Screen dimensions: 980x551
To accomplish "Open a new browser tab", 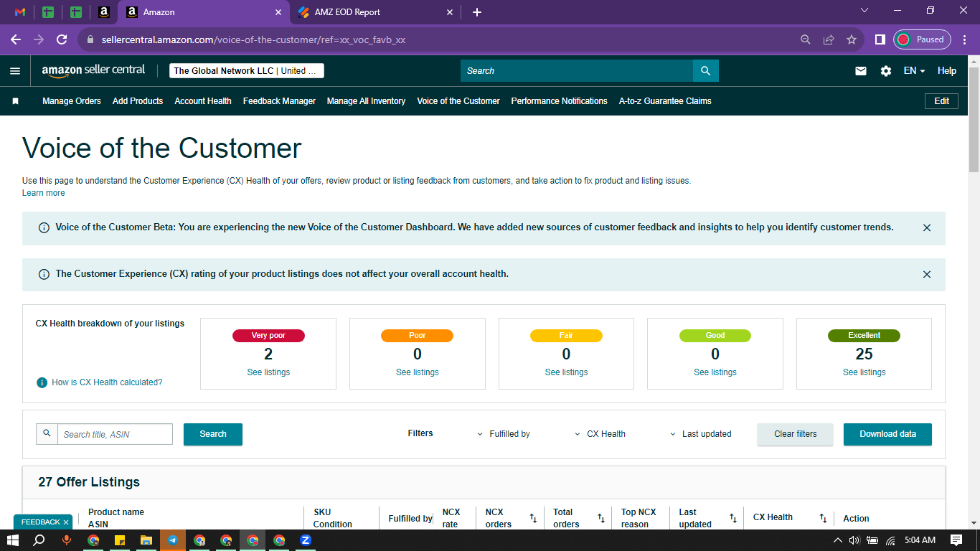I will tap(477, 12).
